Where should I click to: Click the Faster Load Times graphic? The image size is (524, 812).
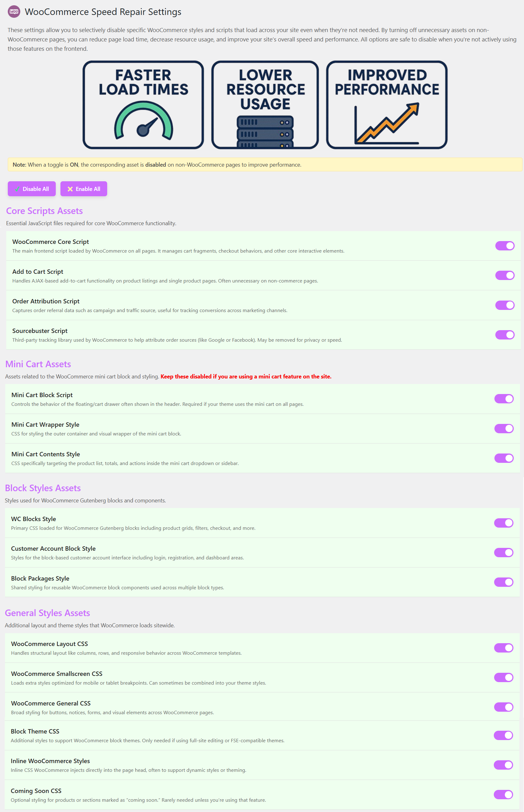(x=143, y=105)
